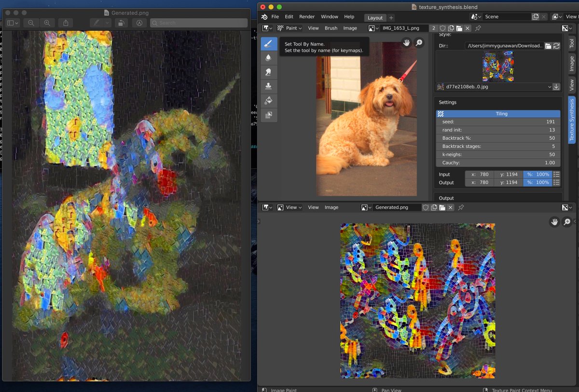
Task: Select the Clone tool
Action: (268, 86)
